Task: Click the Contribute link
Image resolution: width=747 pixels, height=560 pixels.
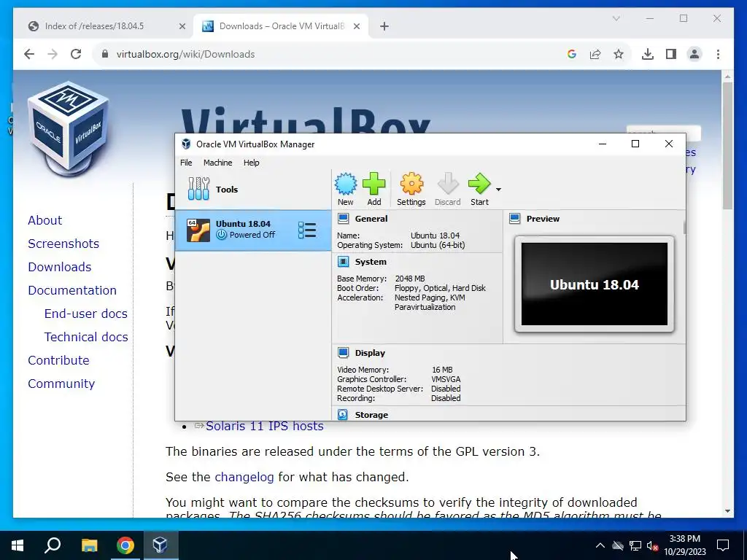Action: [58, 360]
